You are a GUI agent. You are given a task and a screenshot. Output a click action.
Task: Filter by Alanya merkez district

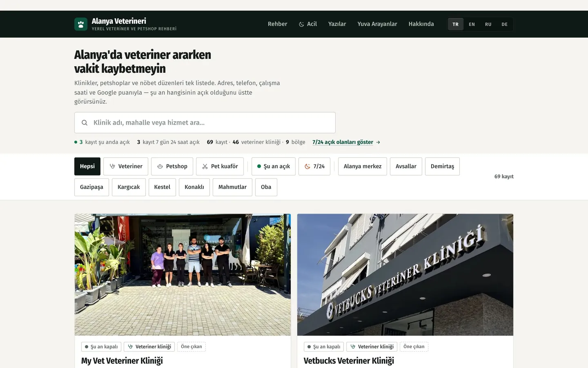(363, 166)
